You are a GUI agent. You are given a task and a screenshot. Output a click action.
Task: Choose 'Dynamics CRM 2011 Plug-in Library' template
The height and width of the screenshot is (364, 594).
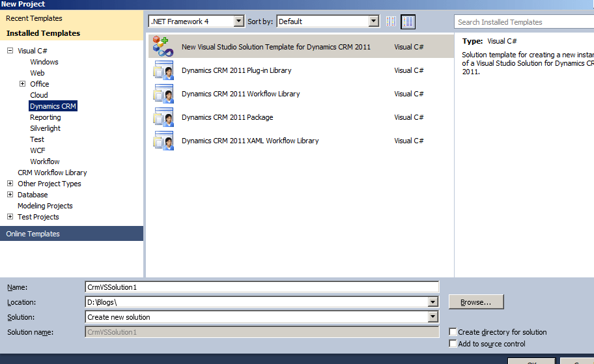pyautogui.click(x=301, y=70)
